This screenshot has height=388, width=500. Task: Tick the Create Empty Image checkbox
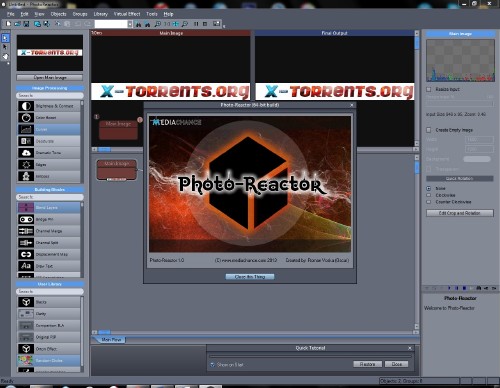click(x=429, y=130)
